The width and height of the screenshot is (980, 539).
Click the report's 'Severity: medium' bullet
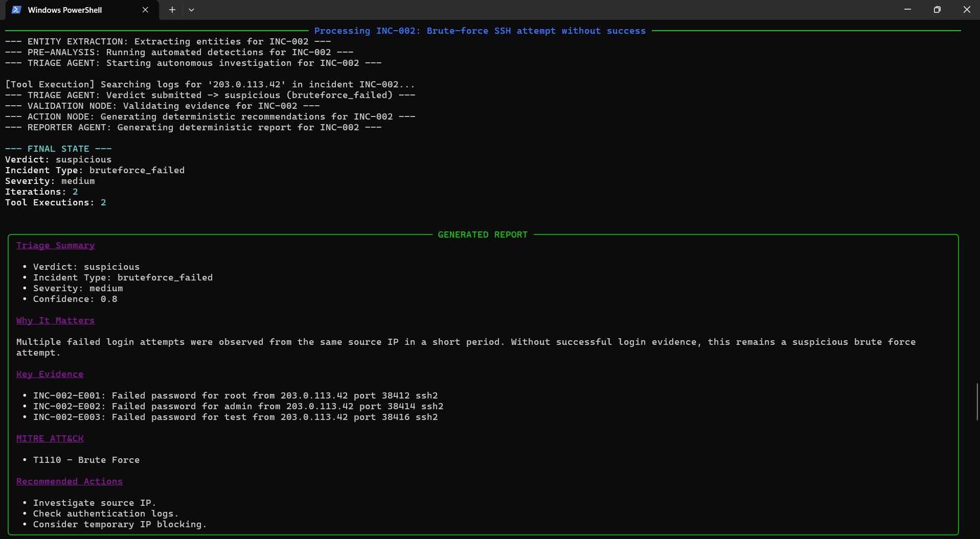coord(78,288)
